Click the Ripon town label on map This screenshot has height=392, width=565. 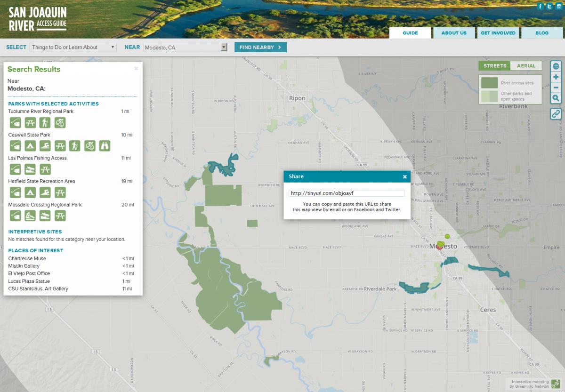pos(297,98)
